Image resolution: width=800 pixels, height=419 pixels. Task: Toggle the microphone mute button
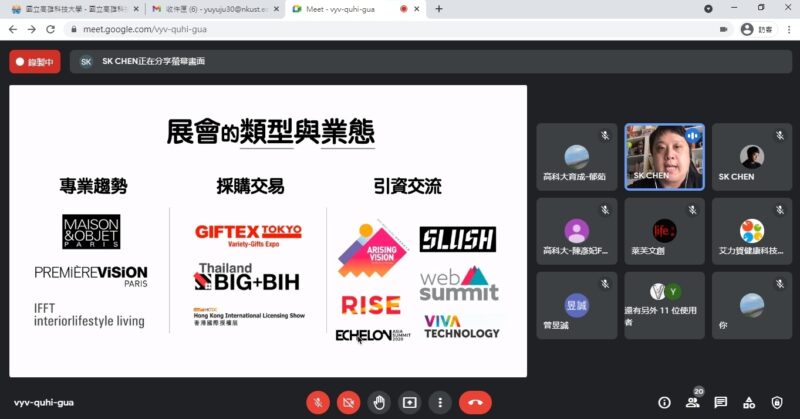[x=318, y=403]
